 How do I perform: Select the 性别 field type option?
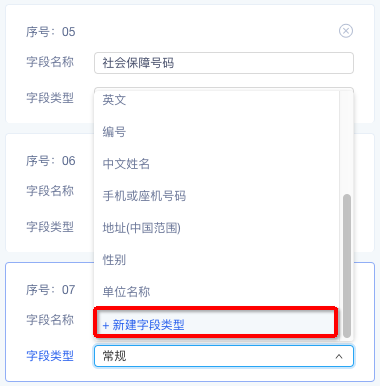coord(216,260)
